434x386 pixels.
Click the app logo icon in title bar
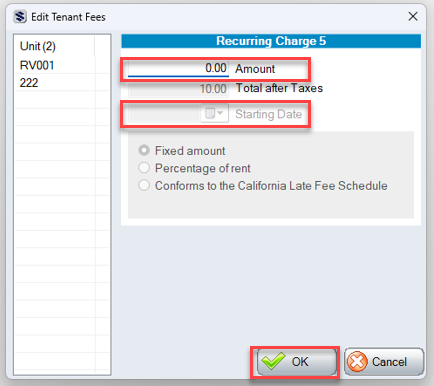tap(20, 16)
